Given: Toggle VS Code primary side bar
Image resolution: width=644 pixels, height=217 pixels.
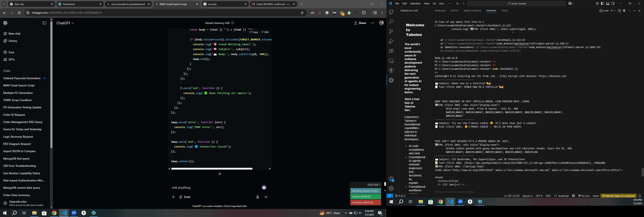Looking at the screenshot, I should 603,3.
